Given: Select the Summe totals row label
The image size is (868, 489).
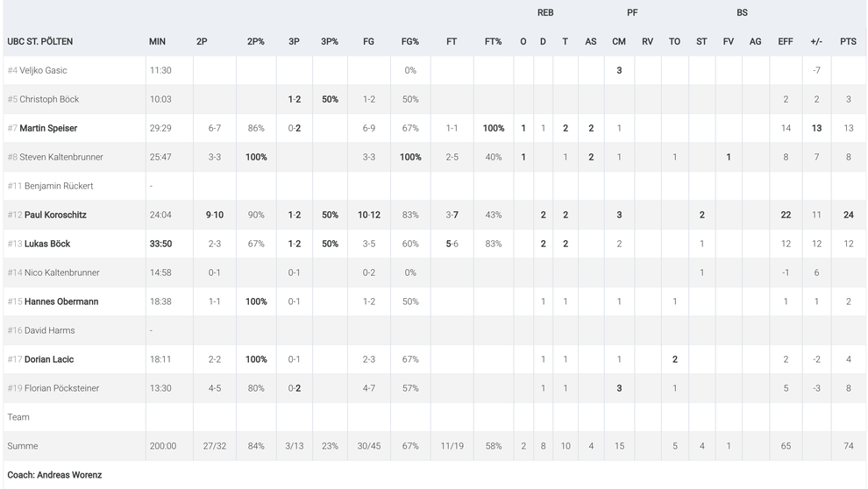Looking at the screenshot, I should [23, 446].
